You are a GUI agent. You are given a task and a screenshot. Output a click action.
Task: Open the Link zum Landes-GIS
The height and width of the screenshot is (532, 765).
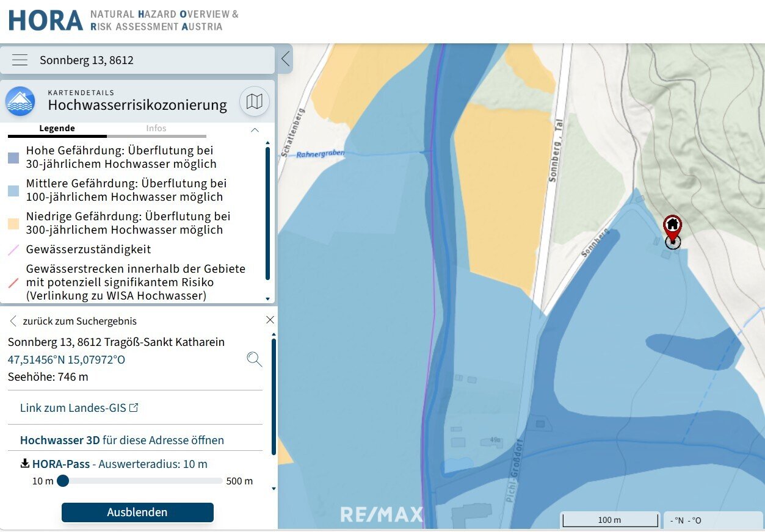click(x=79, y=408)
